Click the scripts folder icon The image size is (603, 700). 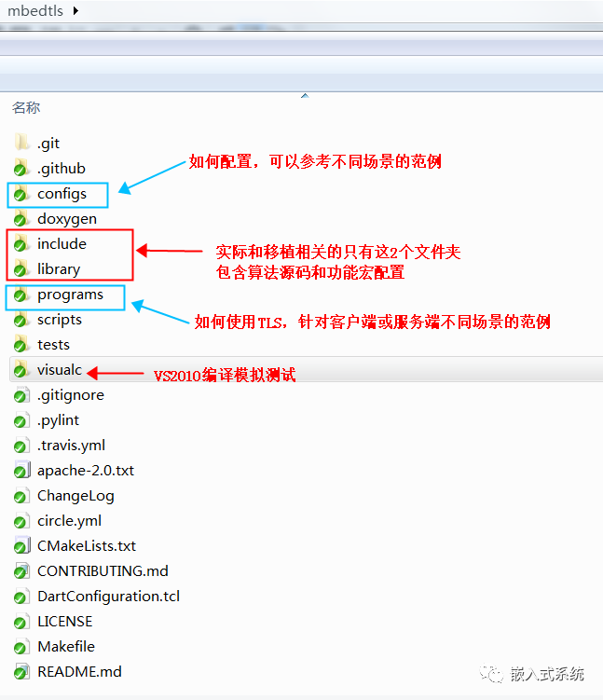click(21, 319)
